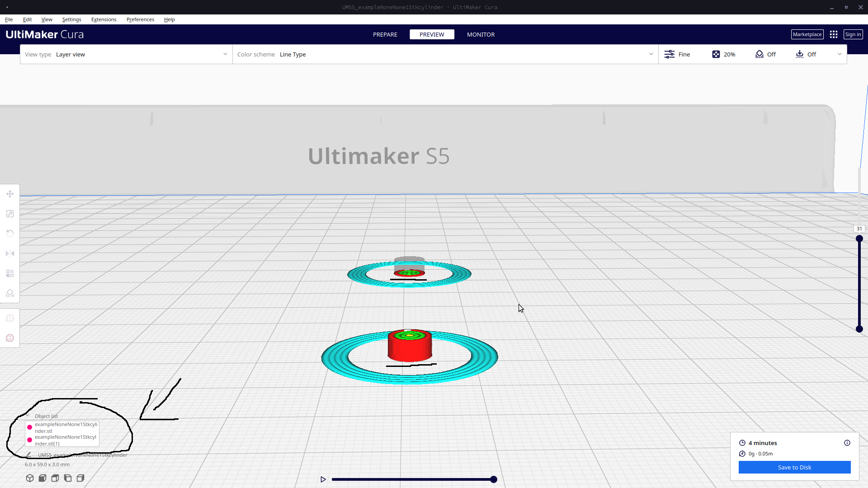Select exampleNoneNone1Stkcylinder.stl in object list

62,427
